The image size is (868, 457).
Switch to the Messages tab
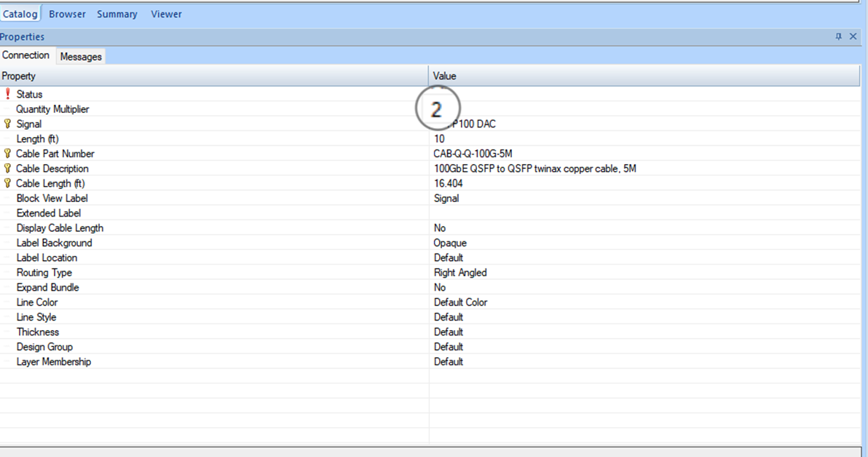click(81, 56)
